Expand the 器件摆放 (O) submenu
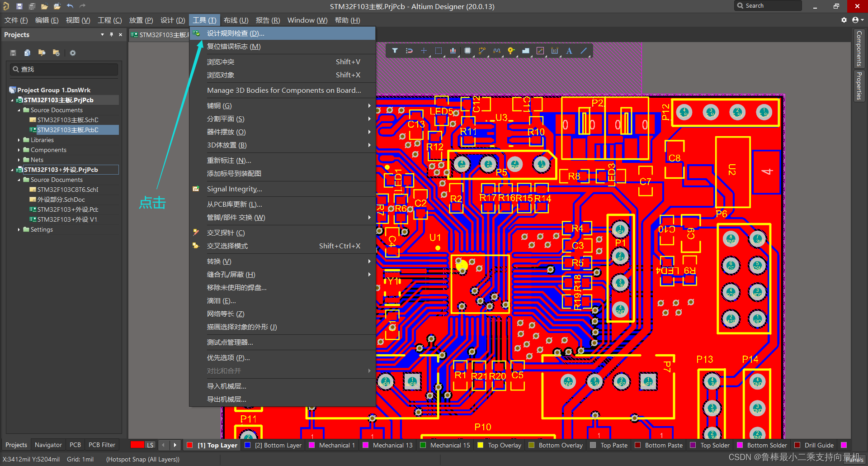This screenshot has height=466, width=868. tap(283, 132)
